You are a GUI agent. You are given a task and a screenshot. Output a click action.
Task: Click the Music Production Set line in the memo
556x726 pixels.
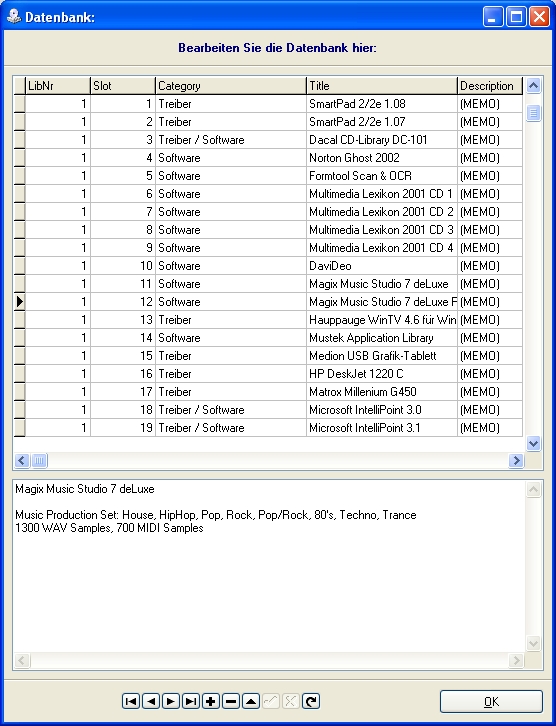pyautogui.click(x=216, y=515)
